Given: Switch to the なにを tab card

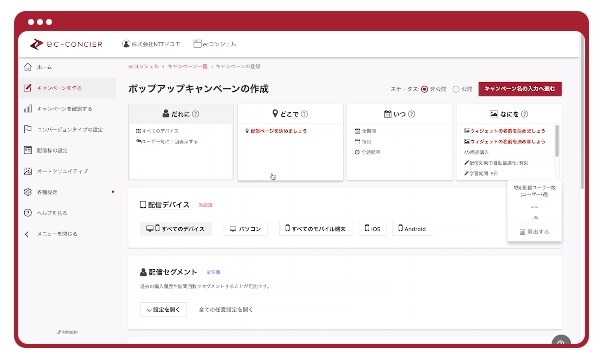Looking at the screenshot, I should click(509, 114).
